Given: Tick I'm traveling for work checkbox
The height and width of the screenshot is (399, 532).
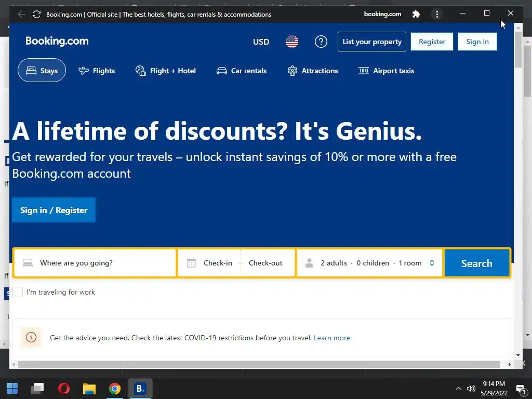Looking at the screenshot, I should (x=17, y=292).
